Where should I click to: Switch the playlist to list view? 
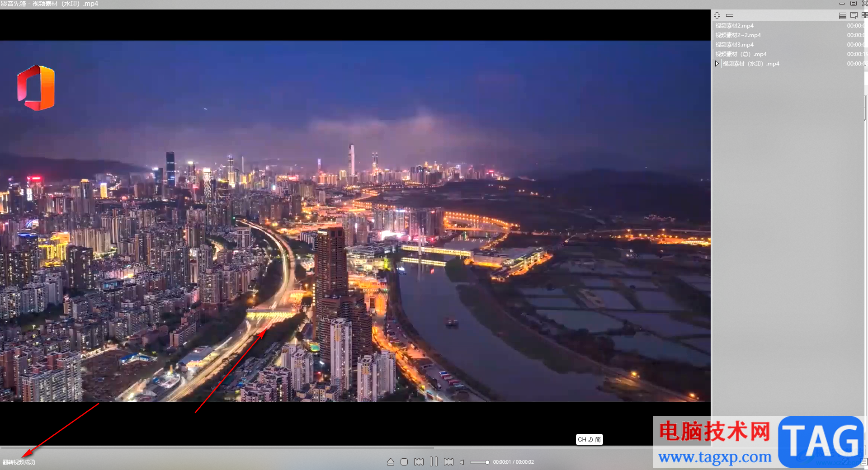pyautogui.click(x=843, y=15)
